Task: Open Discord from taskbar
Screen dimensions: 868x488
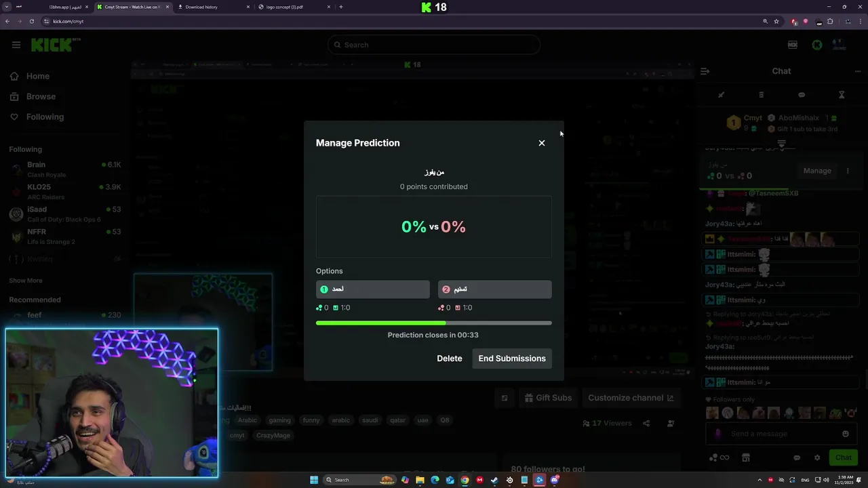Action: [555, 480]
